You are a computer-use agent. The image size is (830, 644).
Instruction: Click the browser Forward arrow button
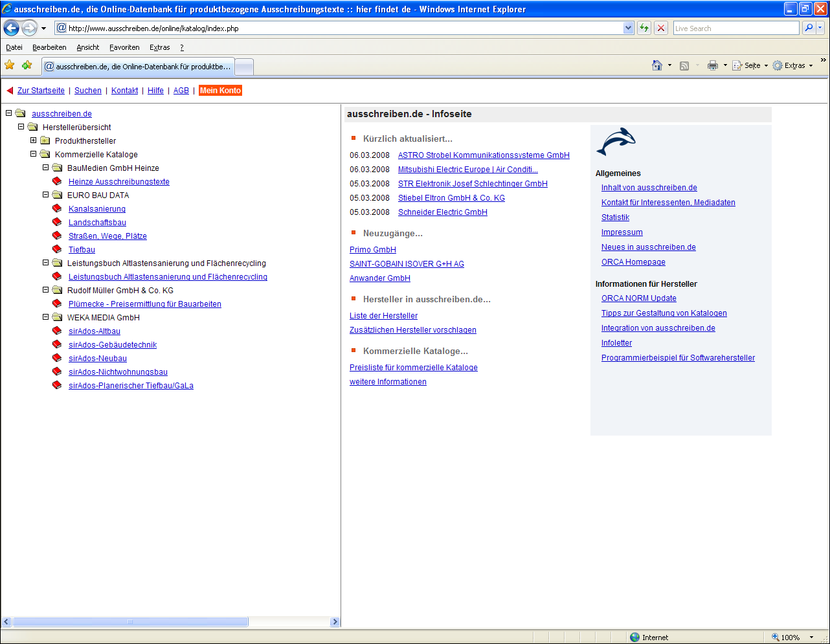pyautogui.click(x=29, y=28)
